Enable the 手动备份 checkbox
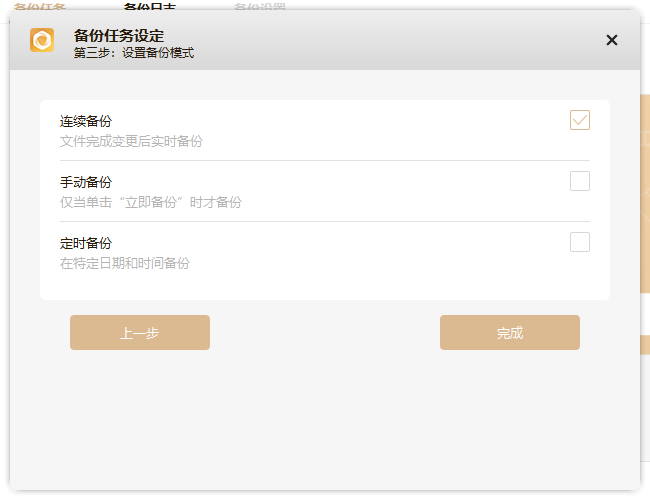This screenshot has height=500, width=650. pyautogui.click(x=580, y=181)
